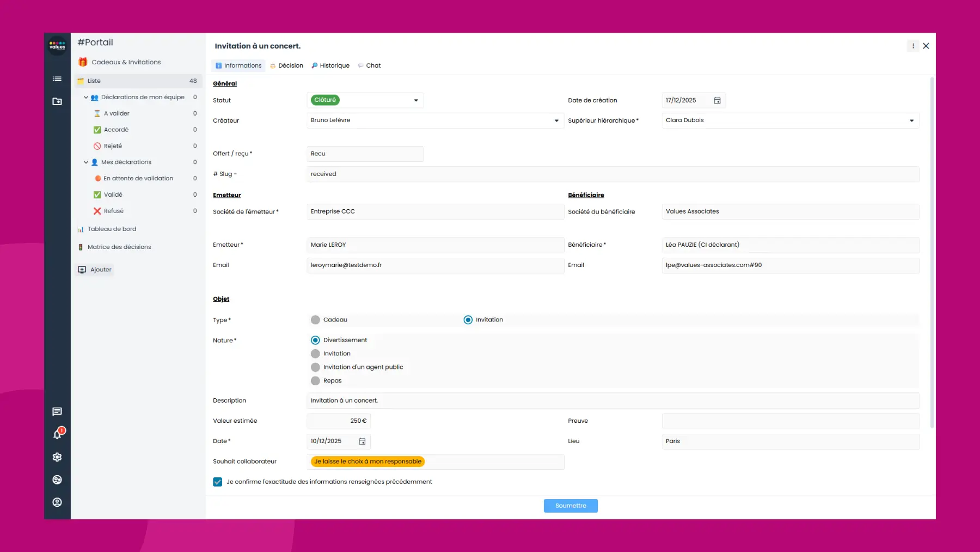980x552 pixels.
Task: Select the list view icon in the sidebar
Action: [x=57, y=79]
